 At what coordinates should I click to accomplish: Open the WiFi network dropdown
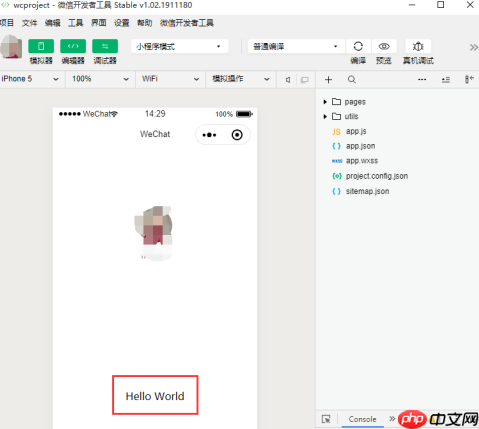point(170,79)
